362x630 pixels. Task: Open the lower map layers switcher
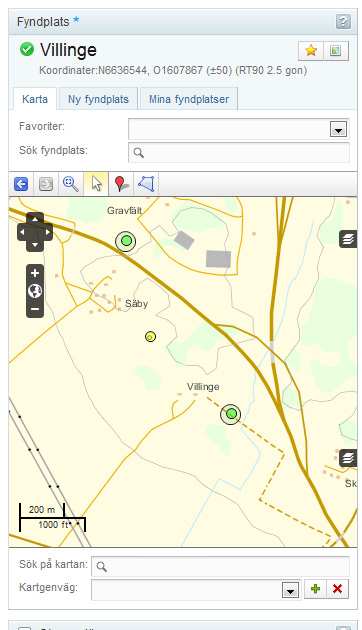pyautogui.click(x=348, y=458)
